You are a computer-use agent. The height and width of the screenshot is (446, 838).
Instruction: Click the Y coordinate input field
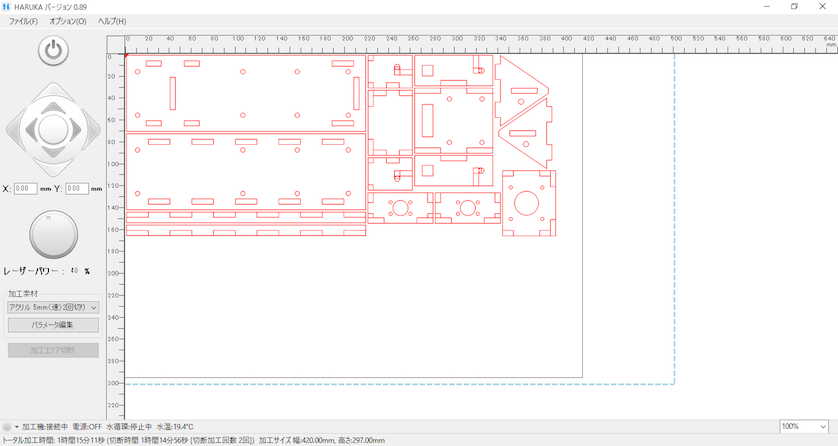click(x=77, y=188)
